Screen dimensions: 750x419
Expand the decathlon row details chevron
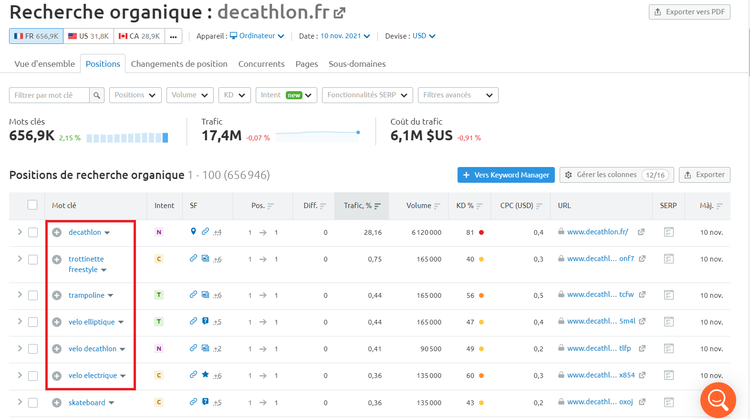coord(20,232)
